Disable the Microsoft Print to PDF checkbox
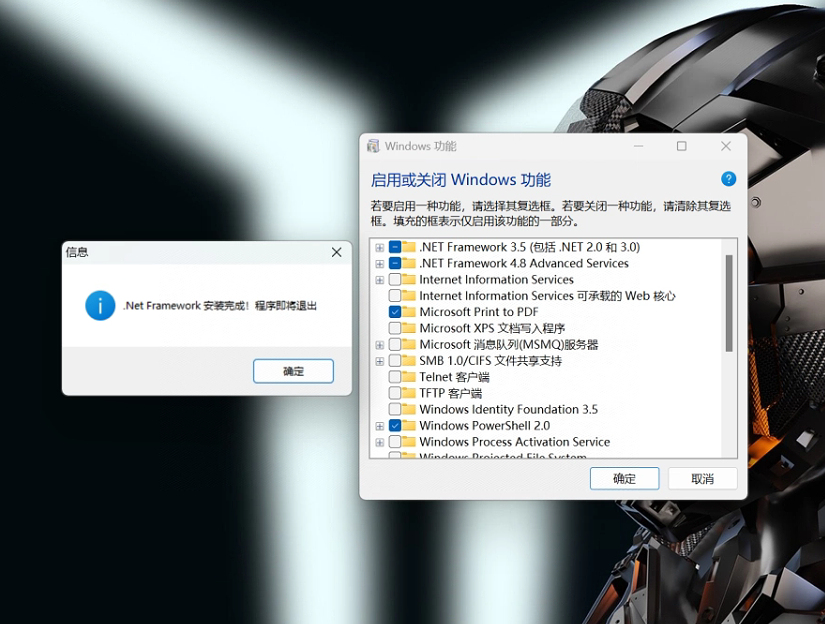This screenshot has height=624, width=825. click(395, 312)
